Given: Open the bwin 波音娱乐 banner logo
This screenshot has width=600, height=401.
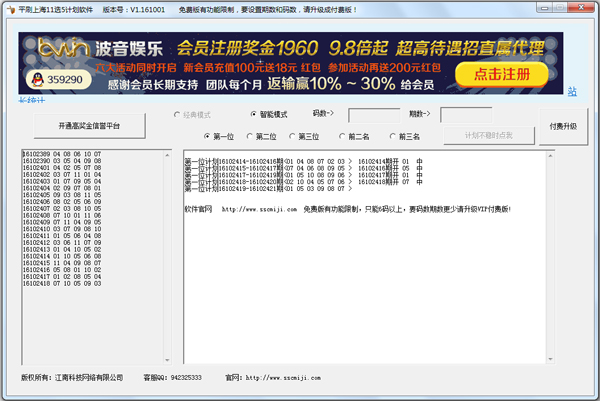Looking at the screenshot, I should pyautogui.click(x=101, y=48).
